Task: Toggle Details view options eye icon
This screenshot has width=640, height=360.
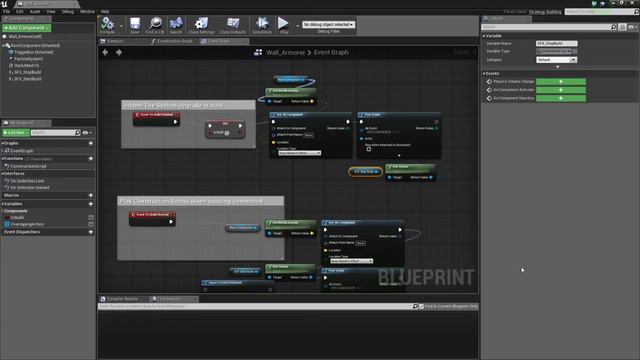Action: (631, 27)
